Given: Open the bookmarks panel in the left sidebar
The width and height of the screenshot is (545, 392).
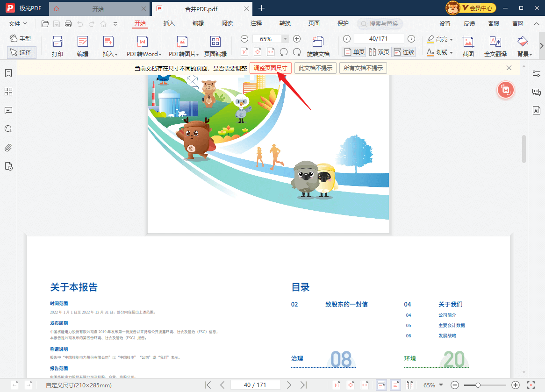Looking at the screenshot, I should coord(8,73).
